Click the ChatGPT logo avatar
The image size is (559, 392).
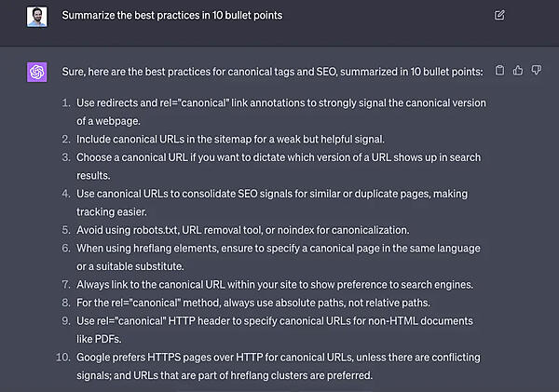[37, 72]
